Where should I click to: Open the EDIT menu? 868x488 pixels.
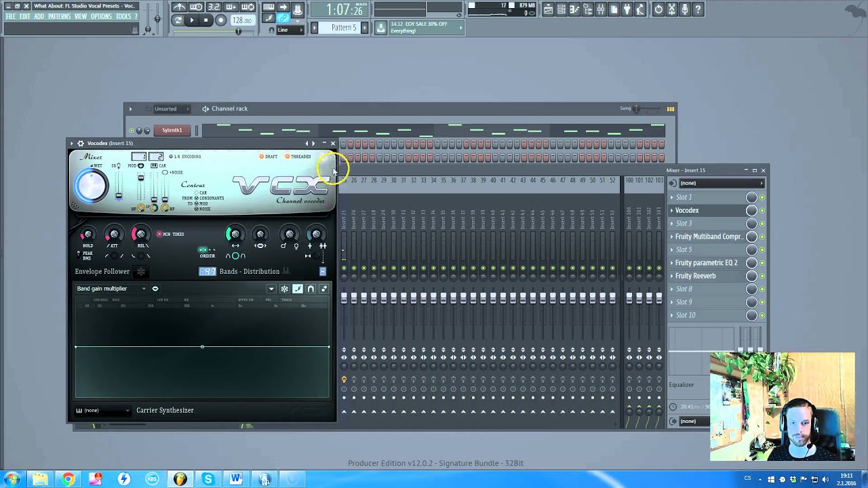24,16
